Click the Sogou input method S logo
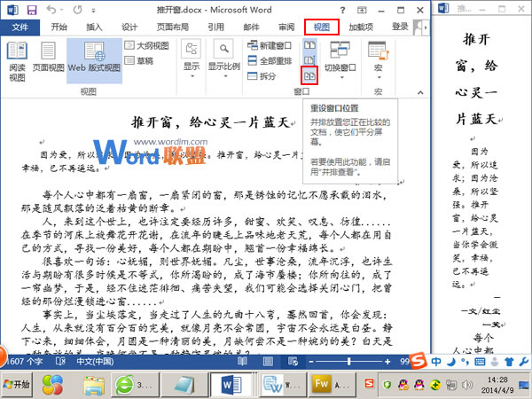 (418, 362)
